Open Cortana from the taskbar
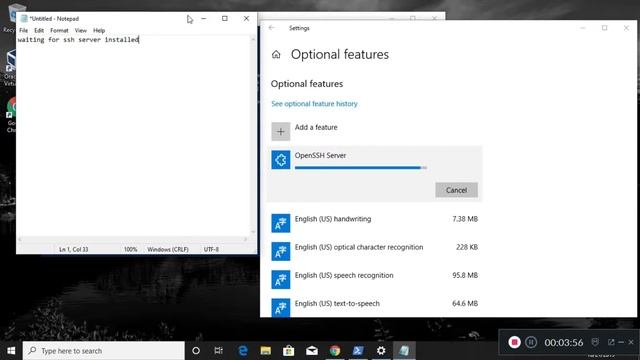Viewport: 640px width, 360px height. pos(196,351)
